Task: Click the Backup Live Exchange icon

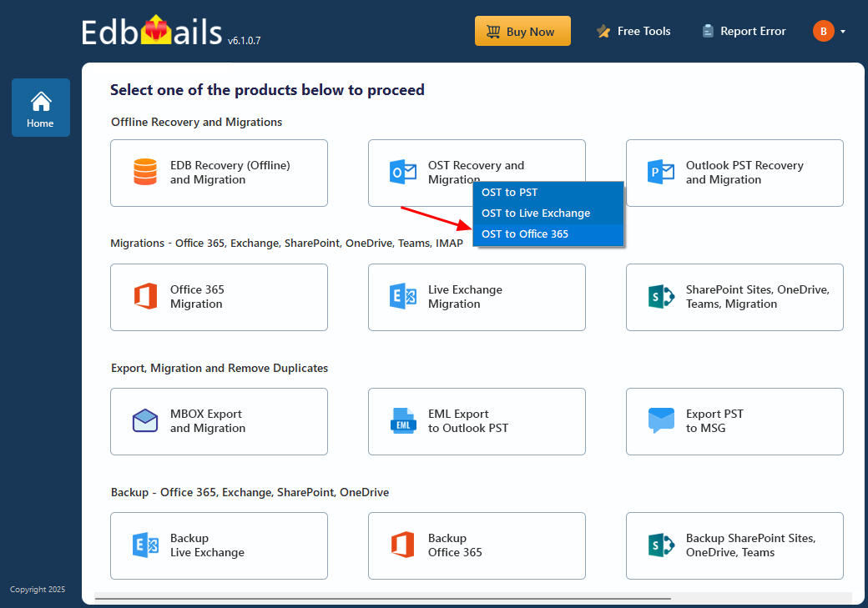Action: (145, 545)
